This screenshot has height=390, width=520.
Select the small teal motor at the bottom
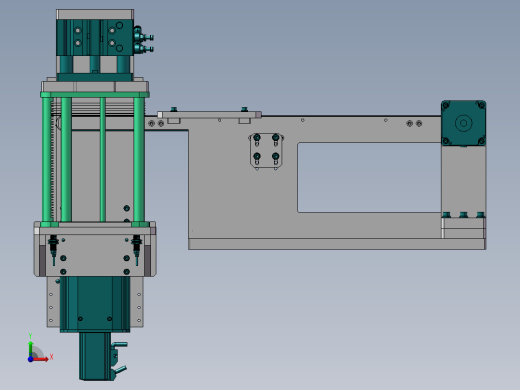point(95,356)
